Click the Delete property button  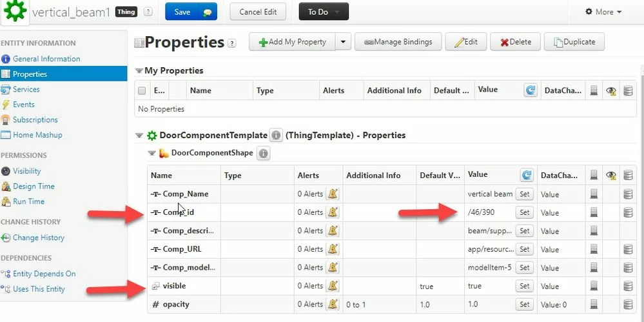pyautogui.click(x=515, y=42)
